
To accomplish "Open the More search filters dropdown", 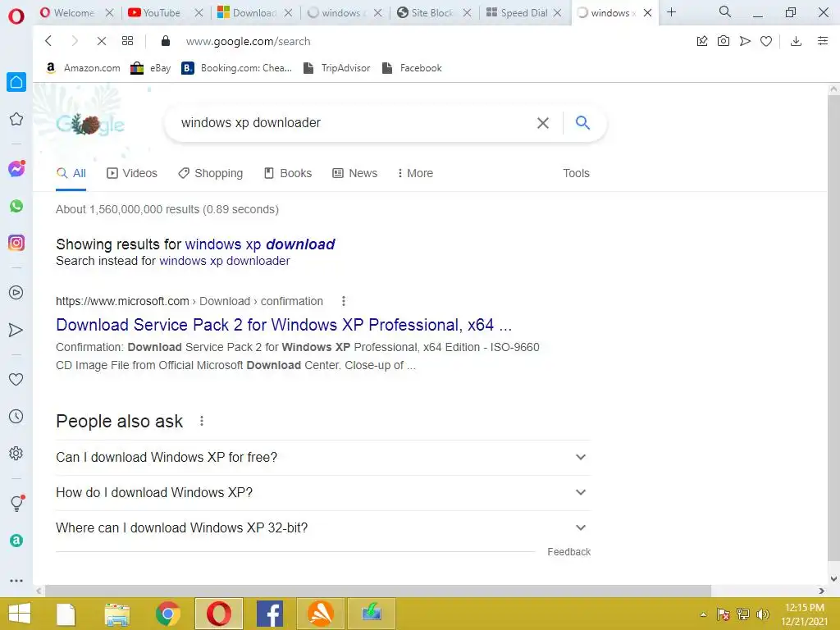I will pyautogui.click(x=415, y=173).
